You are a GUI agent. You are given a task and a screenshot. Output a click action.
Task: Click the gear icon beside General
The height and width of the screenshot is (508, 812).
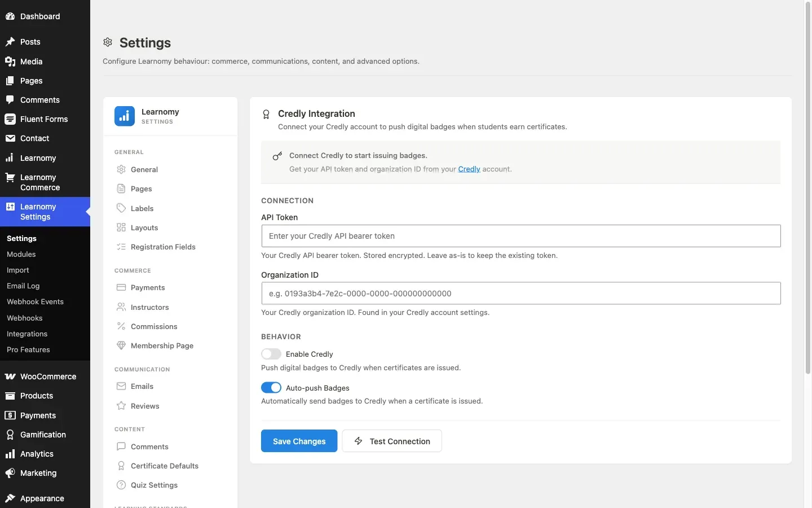(121, 169)
